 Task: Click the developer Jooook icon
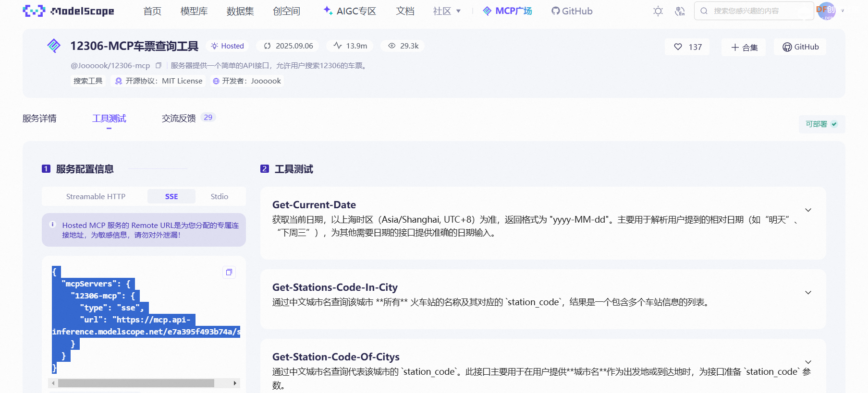[216, 81]
